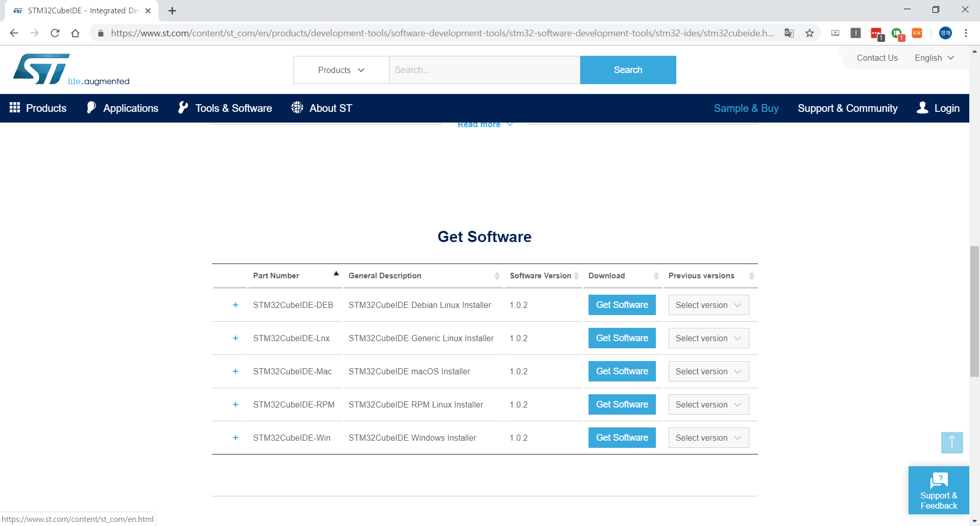
Task: Expand the STM32CubeIDE-Win row details
Action: pyautogui.click(x=235, y=438)
